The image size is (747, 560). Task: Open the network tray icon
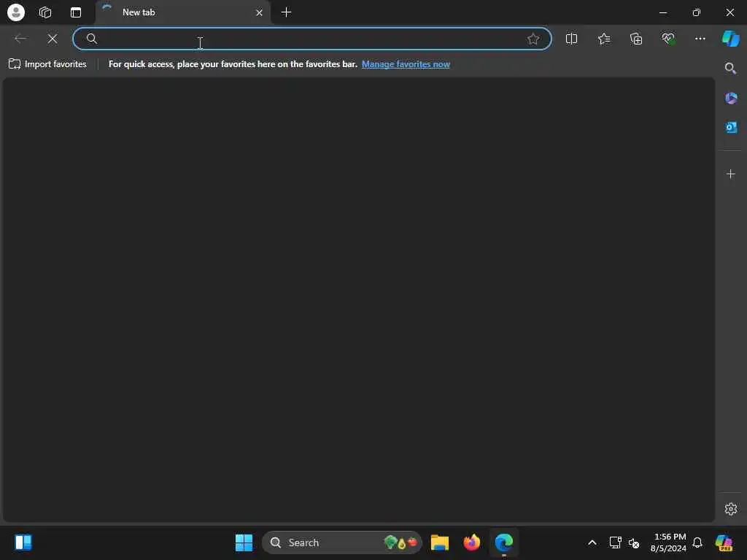point(616,542)
